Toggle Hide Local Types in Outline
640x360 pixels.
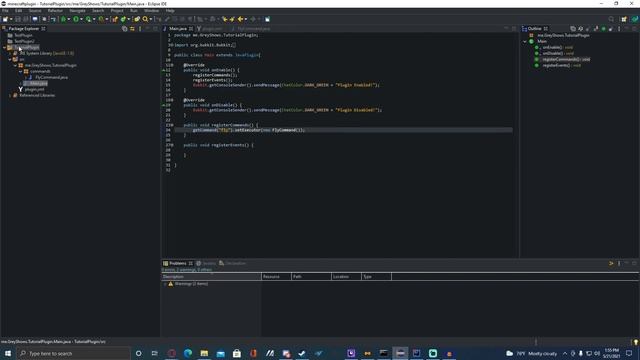pos(611,29)
